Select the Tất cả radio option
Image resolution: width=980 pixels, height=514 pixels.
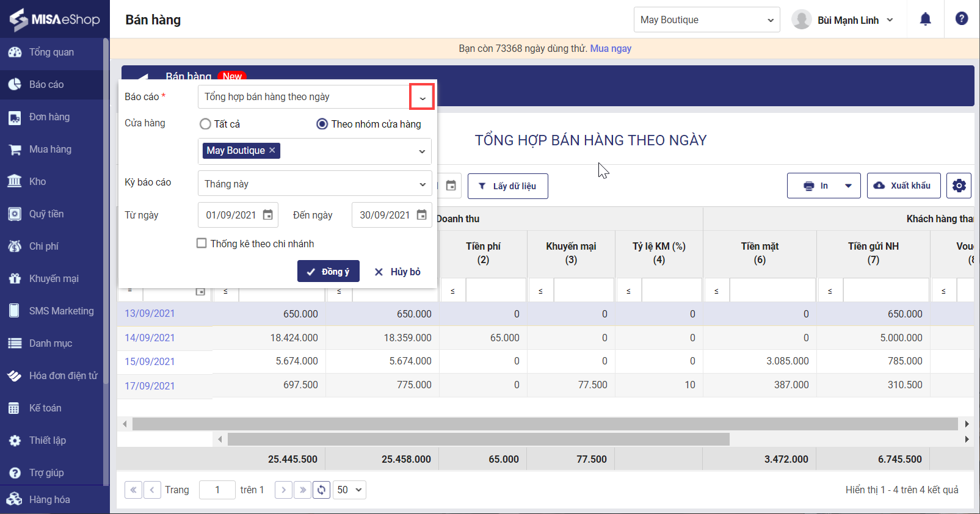(206, 124)
